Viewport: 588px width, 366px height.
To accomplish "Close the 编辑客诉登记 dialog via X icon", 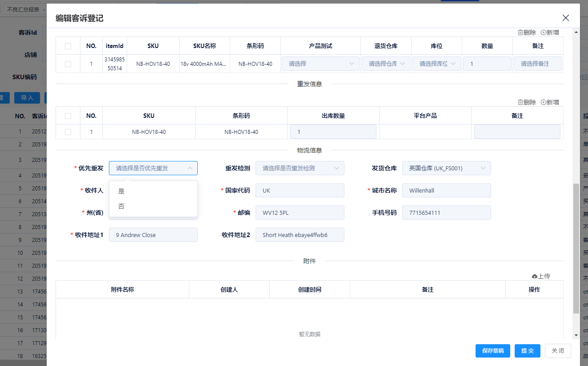I will coord(565,18).
